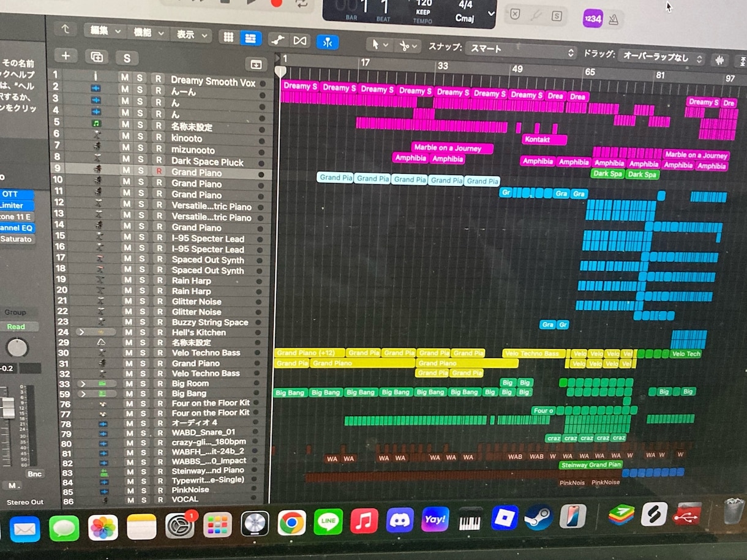Open Google Chrome from the dock
The width and height of the screenshot is (747, 560).
tap(291, 523)
